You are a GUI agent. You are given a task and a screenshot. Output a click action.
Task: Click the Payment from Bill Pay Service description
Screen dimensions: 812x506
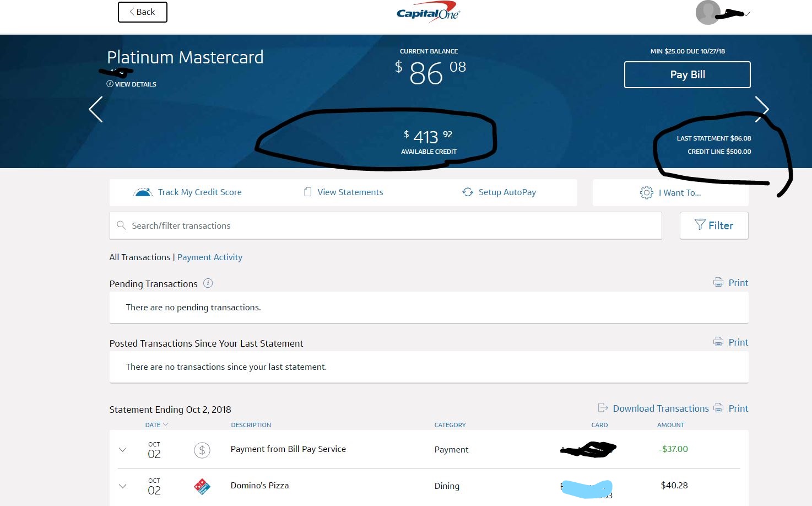(288, 449)
